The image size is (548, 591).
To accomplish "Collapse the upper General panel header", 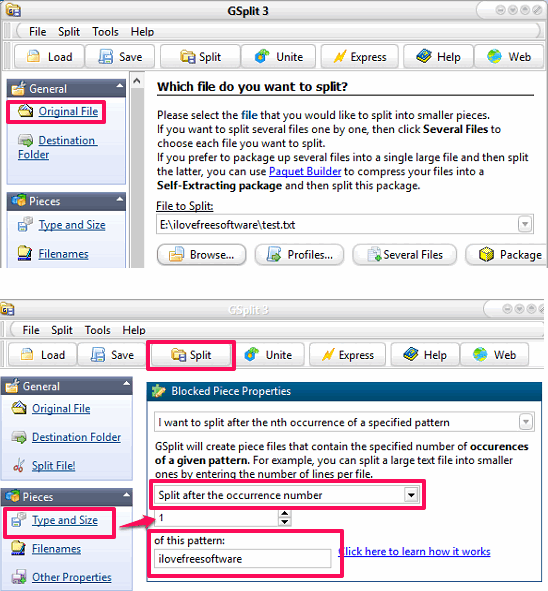I will (120, 86).
